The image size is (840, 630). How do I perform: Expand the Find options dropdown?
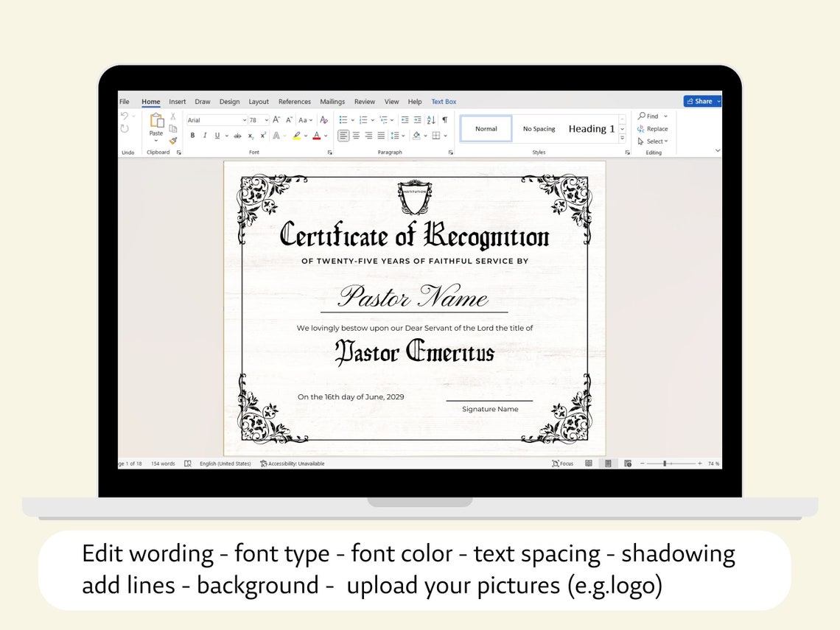[667, 116]
